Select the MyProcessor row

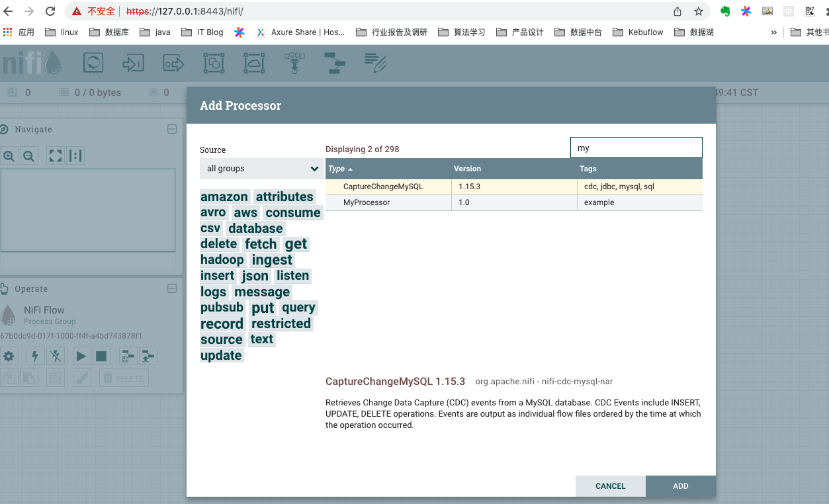click(513, 202)
